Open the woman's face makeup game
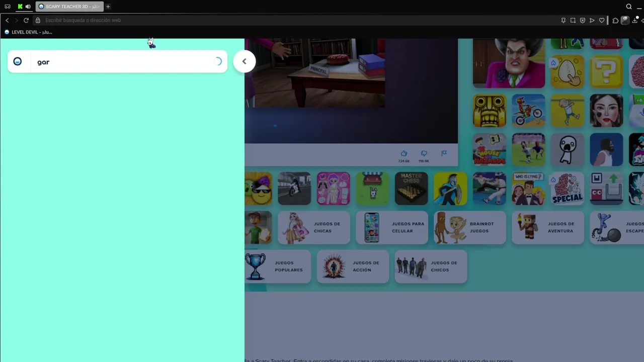 coord(606,111)
